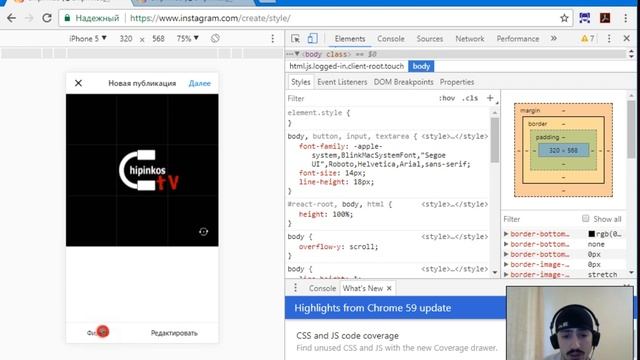The image size is (640, 360).
Task: Go back with the browser back arrow
Action: 11,18
